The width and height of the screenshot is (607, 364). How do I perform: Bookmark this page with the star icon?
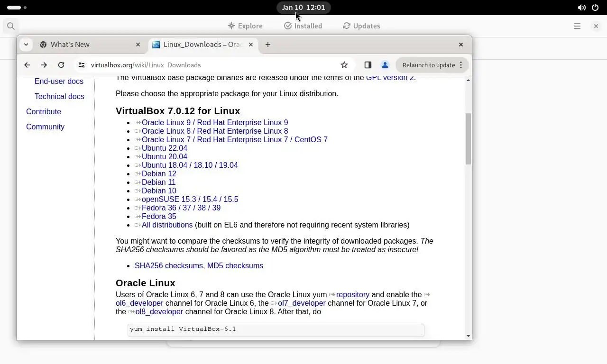[x=344, y=65]
